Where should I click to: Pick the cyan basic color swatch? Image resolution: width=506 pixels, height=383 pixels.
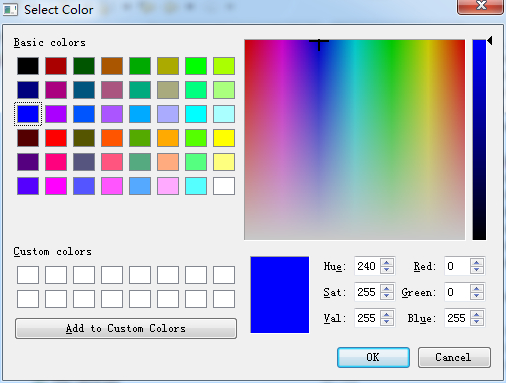pos(196,114)
